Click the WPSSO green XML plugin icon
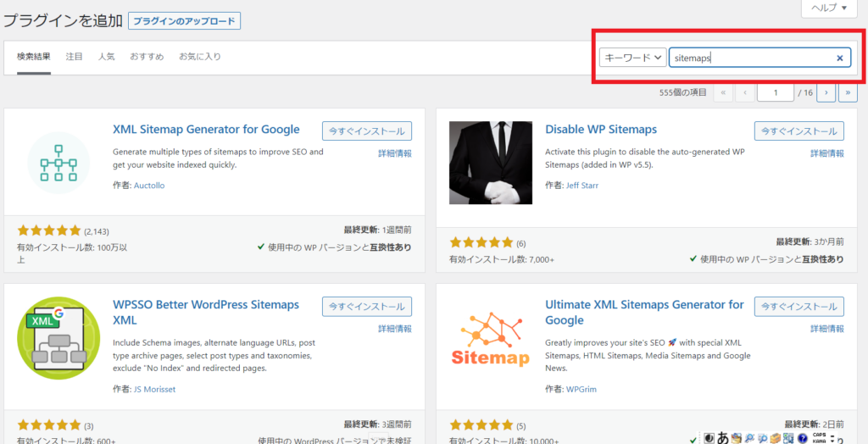This screenshot has width=868, height=444. point(58,338)
